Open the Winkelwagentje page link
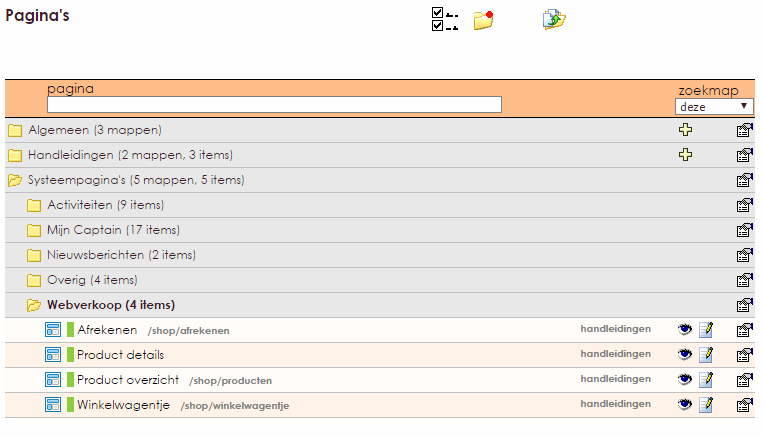The image size is (763, 437). click(x=124, y=405)
